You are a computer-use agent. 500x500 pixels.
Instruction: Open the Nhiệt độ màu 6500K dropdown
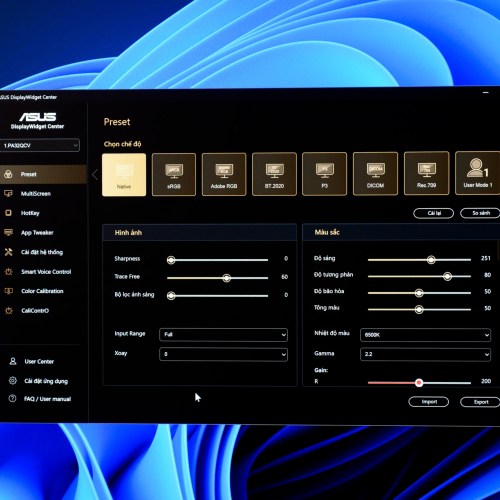425,335
